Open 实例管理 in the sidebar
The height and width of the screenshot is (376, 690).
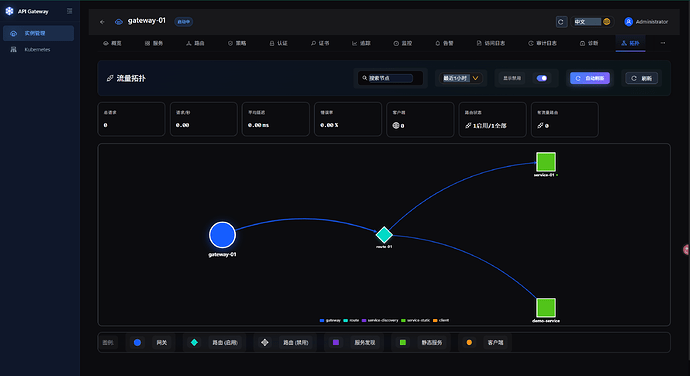click(38, 33)
